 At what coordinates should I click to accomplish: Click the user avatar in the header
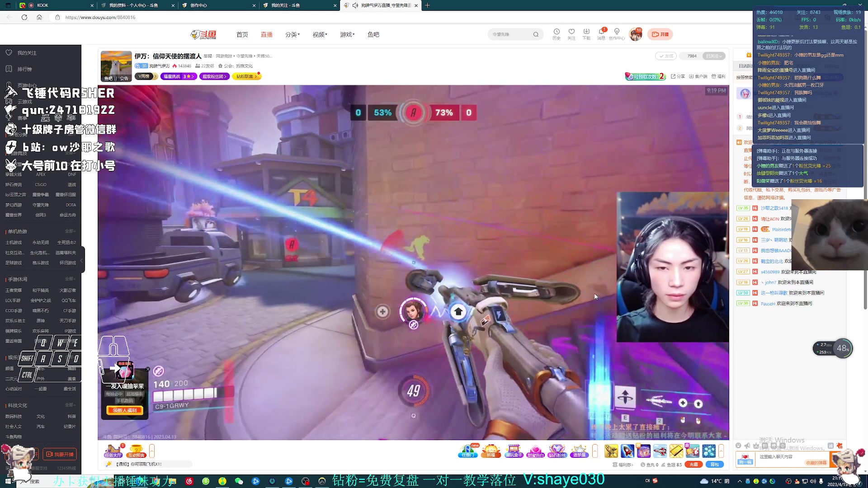coord(636,34)
